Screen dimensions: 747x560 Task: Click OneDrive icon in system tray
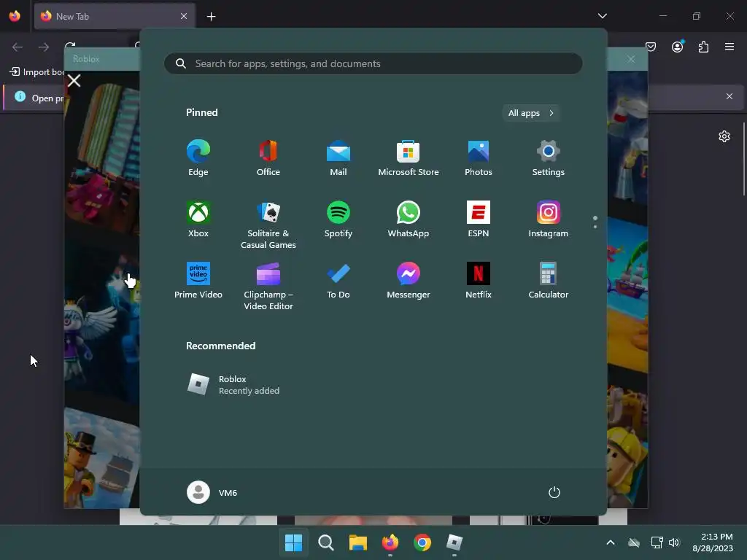tap(634, 542)
